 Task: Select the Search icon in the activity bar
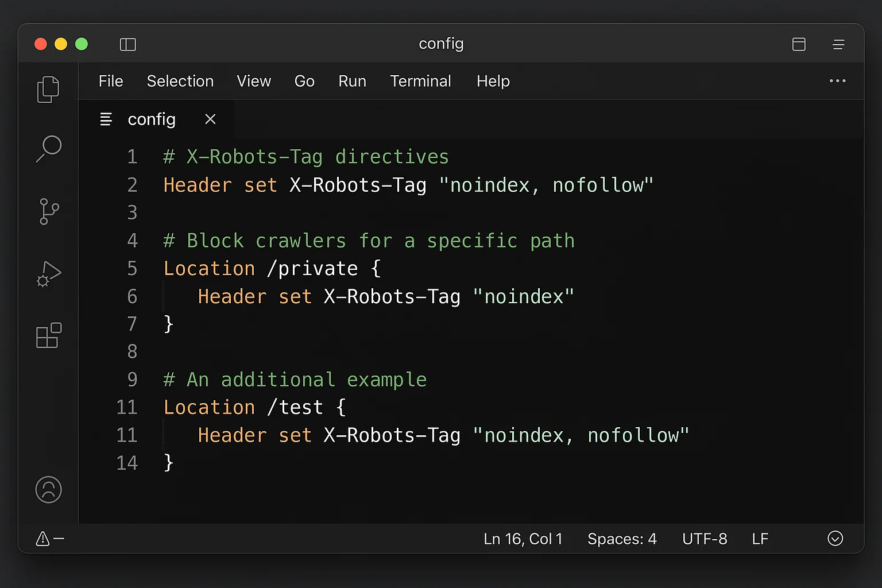(x=48, y=149)
